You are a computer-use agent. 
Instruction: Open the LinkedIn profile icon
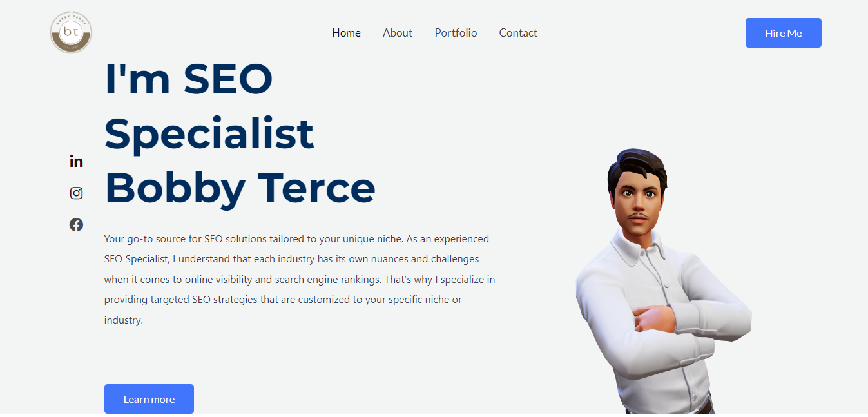pyautogui.click(x=76, y=161)
